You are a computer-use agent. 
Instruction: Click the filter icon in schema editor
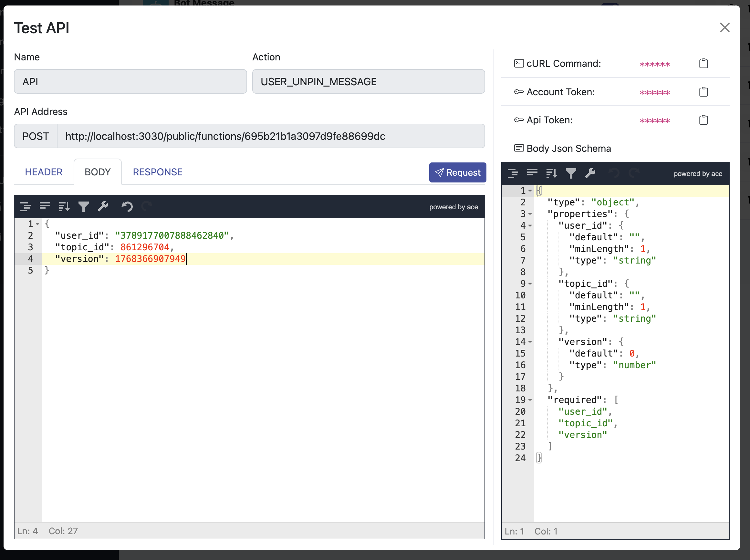pos(571,173)
